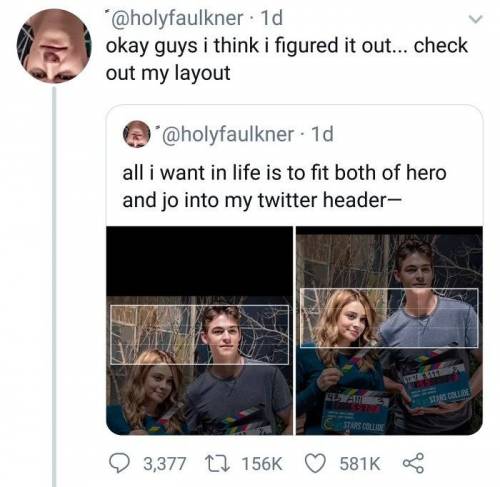View the 156K retweets count

262,464
